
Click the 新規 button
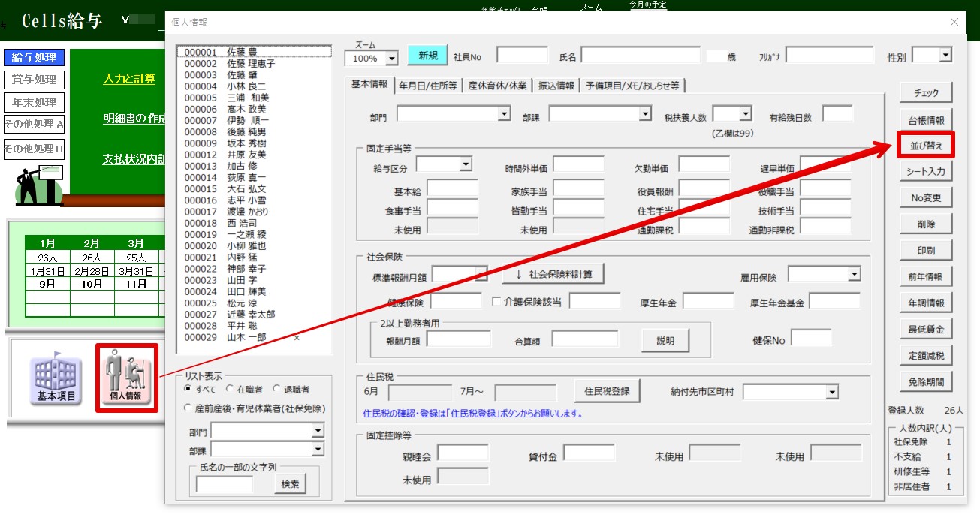tap(427, 56)
